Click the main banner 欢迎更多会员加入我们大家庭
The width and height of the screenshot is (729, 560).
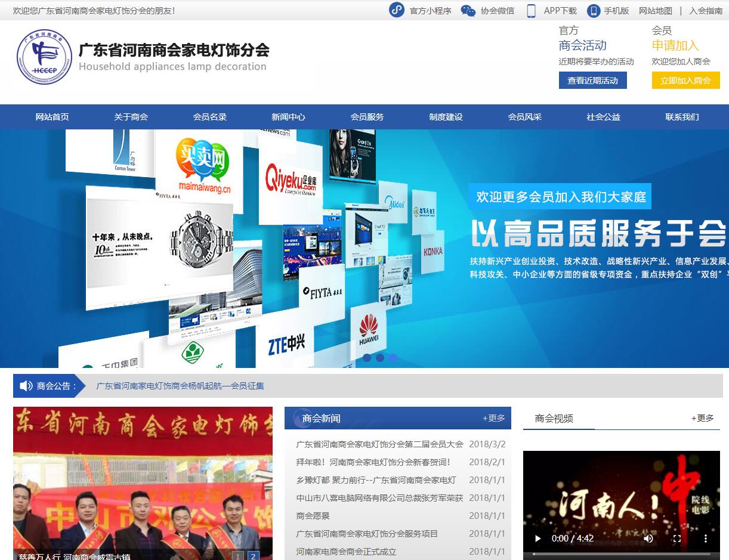click(x=560, y=197)
